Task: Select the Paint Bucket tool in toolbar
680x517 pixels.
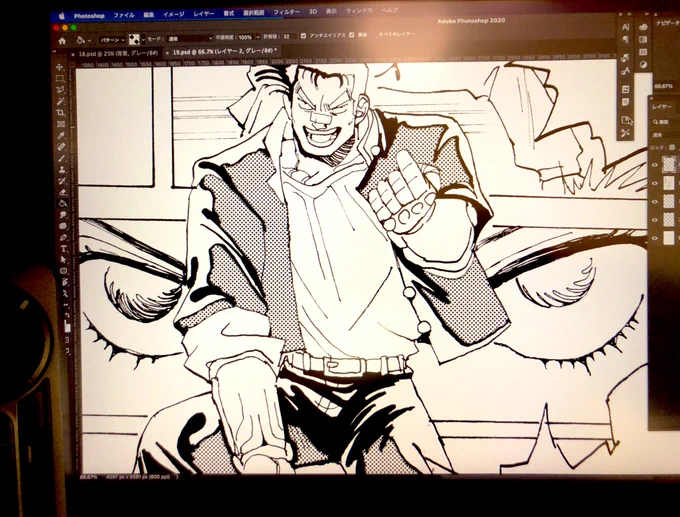Action: (x=63, y=203)
